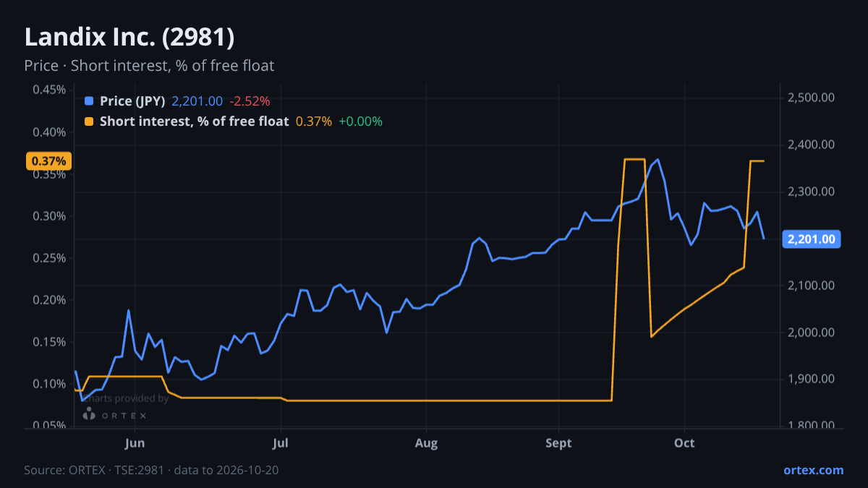
Task: Click the orange Short interest legend marker
Action: (x=89, y=121)
